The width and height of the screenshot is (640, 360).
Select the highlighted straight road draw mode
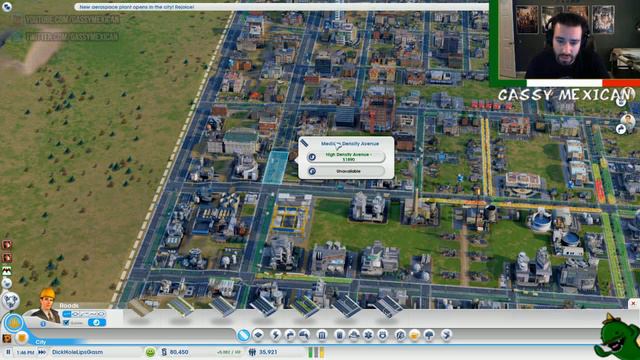67,314
